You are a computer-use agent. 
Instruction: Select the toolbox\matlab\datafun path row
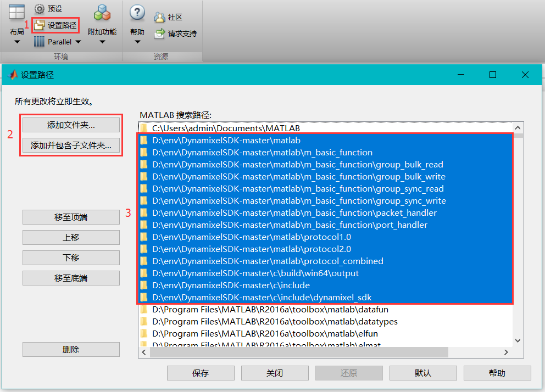coord(325,309)
